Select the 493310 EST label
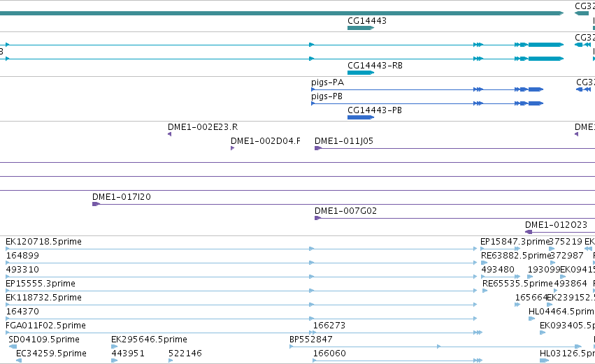The image size is (595, 364). (x=22, y=270)
